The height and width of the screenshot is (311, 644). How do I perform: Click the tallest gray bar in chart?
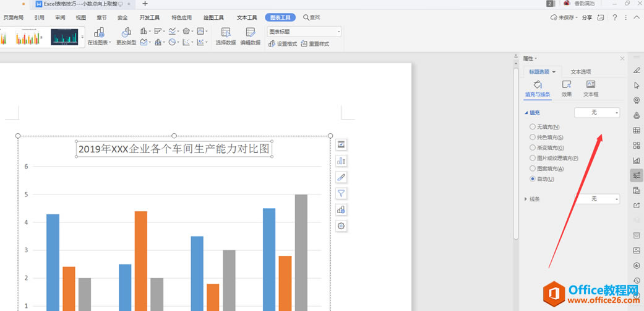[301, 253]
